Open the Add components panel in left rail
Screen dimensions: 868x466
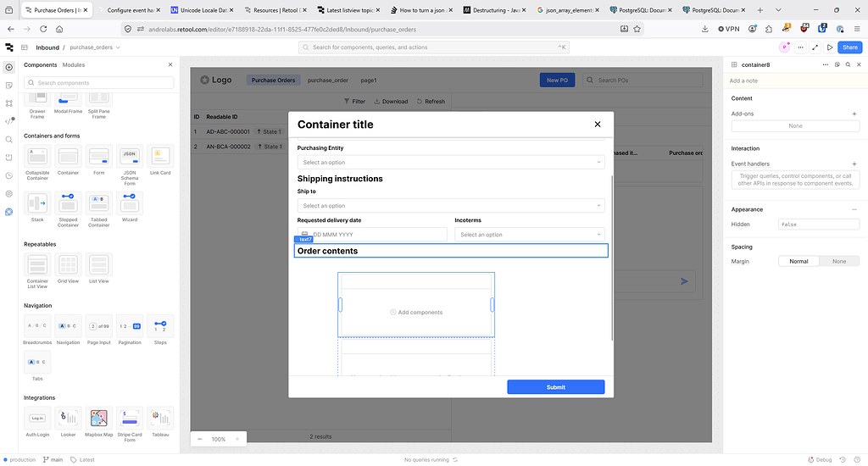tap(8, 68)
